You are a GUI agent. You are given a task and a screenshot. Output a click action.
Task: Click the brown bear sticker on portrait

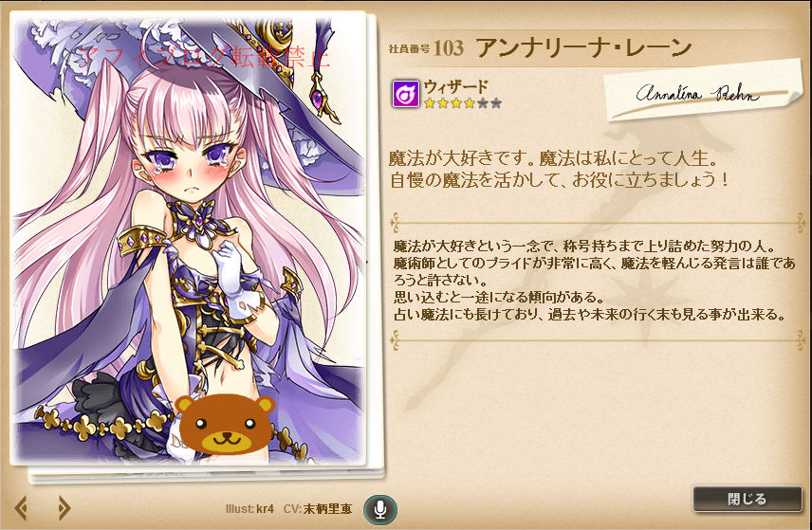224,424
